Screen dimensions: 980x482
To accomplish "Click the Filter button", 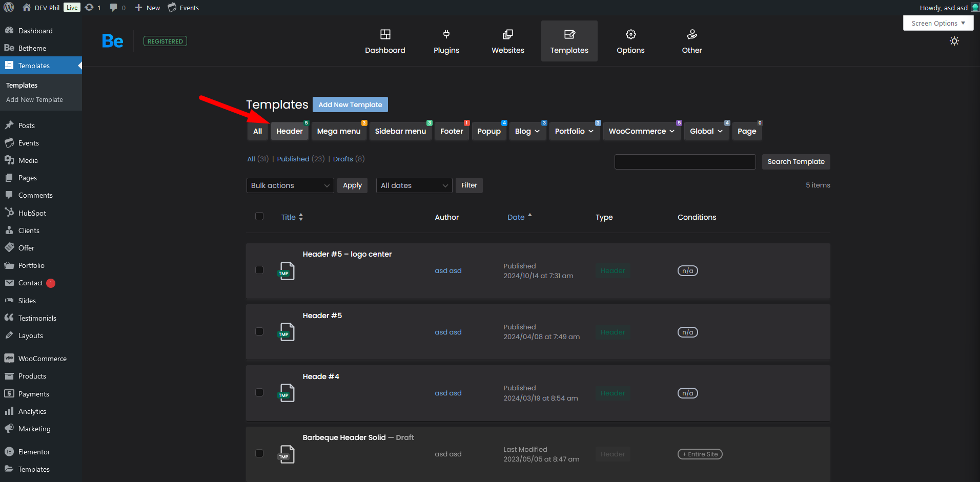I will click(x=469, y=185).
